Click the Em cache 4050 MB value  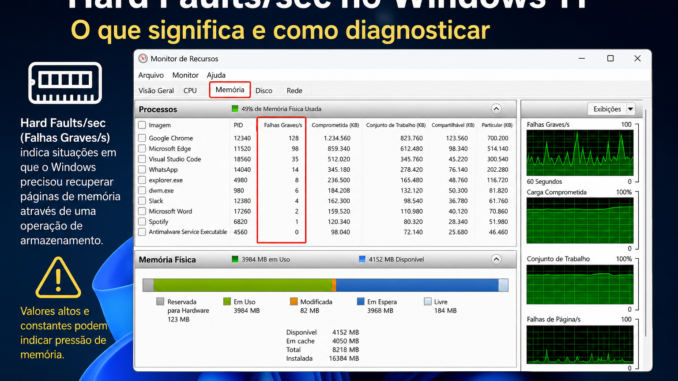(x=345, y=341)
